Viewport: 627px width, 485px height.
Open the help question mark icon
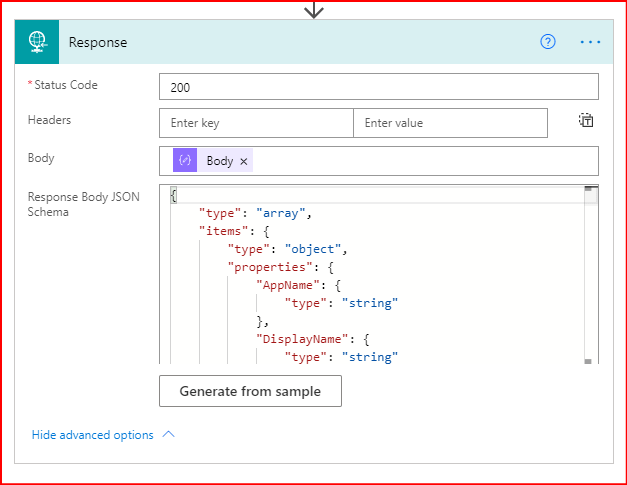click(x=548, y=42)
